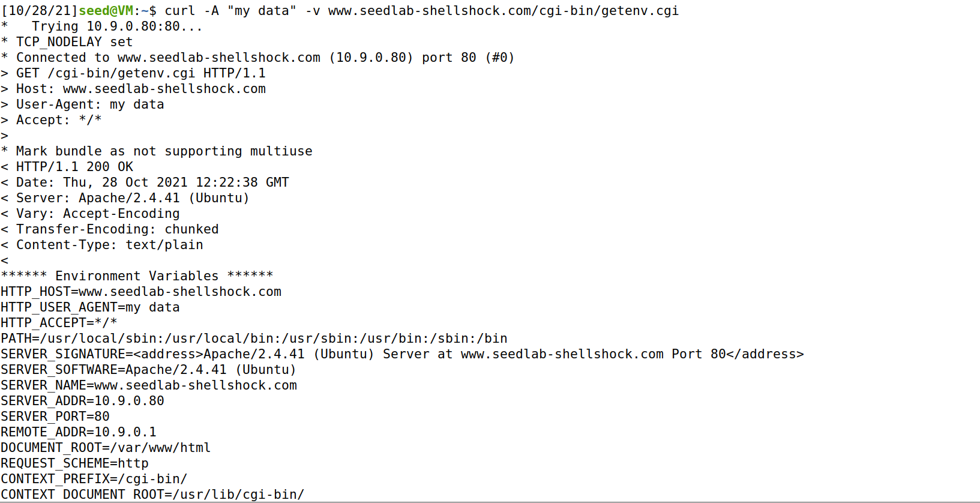Viewport: 980px width, 503px height.
Task: Click the PATH environment variable line
Action: click(x=254, y=339)
